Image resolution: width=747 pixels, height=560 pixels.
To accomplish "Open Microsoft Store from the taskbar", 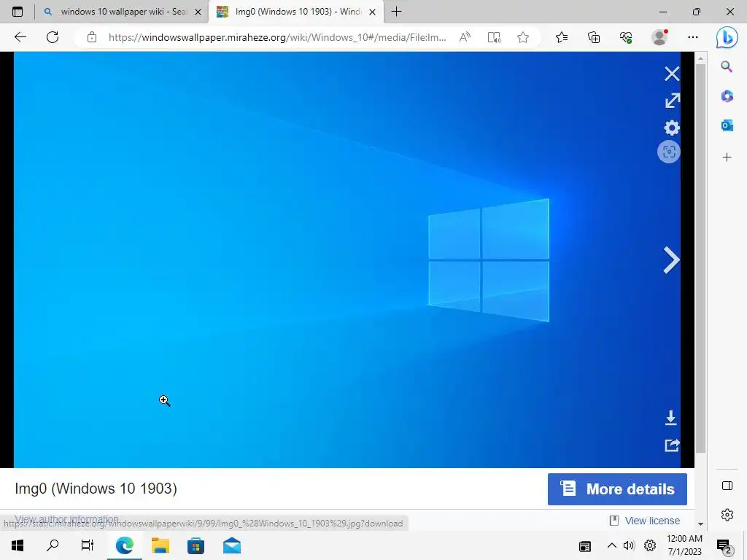I will (x=196, y=545).
